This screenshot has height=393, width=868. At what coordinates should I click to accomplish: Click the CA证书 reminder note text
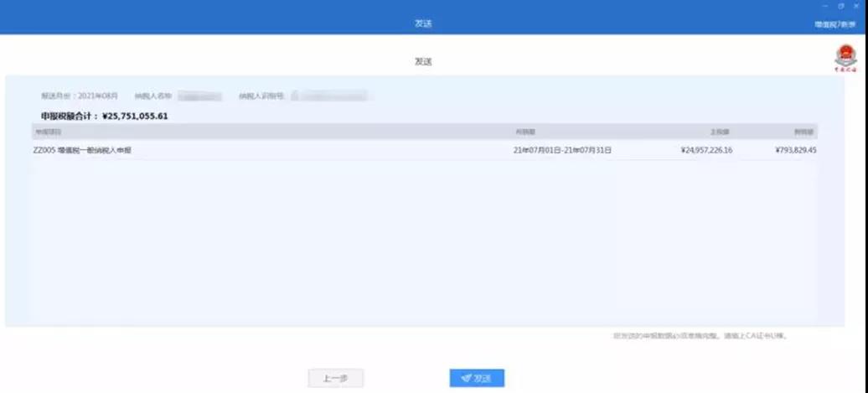[700, 335]
